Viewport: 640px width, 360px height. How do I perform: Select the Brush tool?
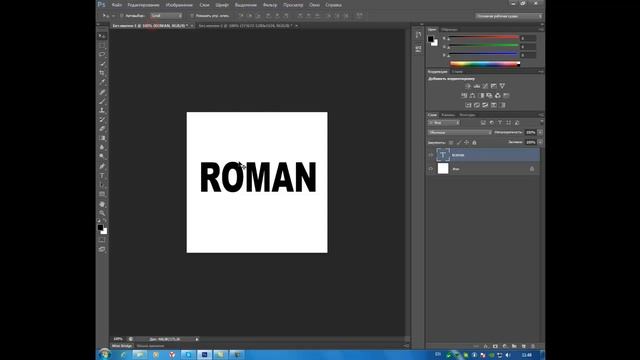point(102,101)
